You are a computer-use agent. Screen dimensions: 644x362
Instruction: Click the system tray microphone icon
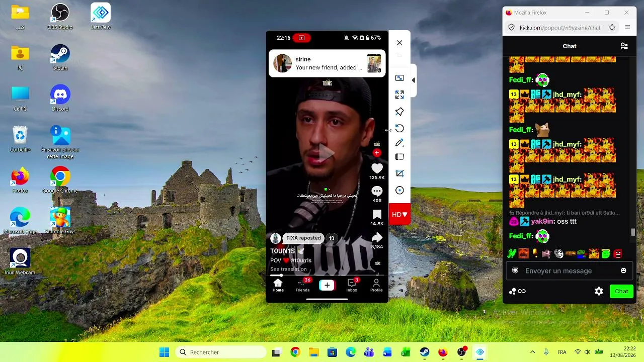[546, 352]
